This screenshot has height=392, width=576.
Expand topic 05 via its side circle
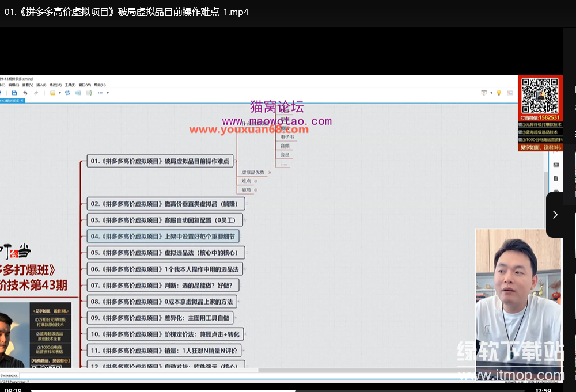coord(247,253)
